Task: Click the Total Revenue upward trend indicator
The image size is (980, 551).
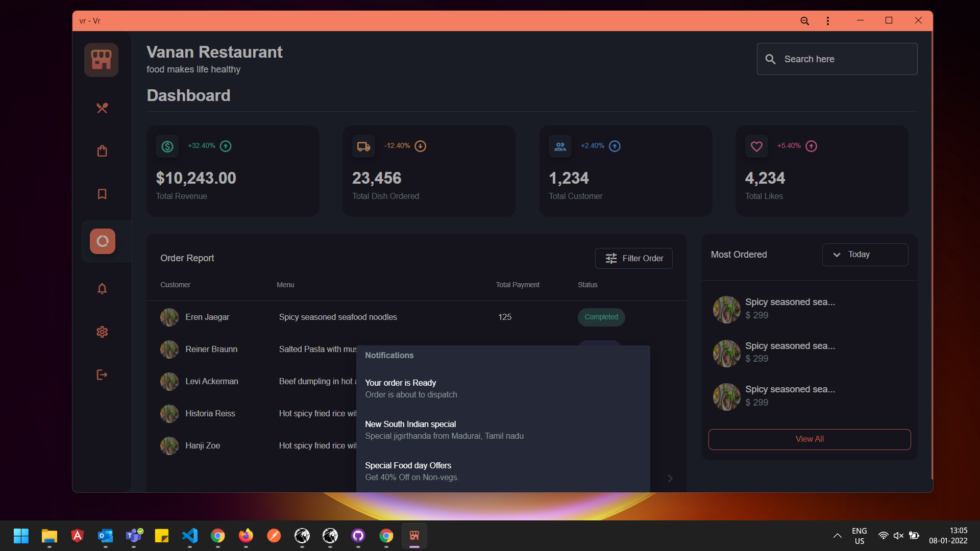Action: (x=225, y=146)
